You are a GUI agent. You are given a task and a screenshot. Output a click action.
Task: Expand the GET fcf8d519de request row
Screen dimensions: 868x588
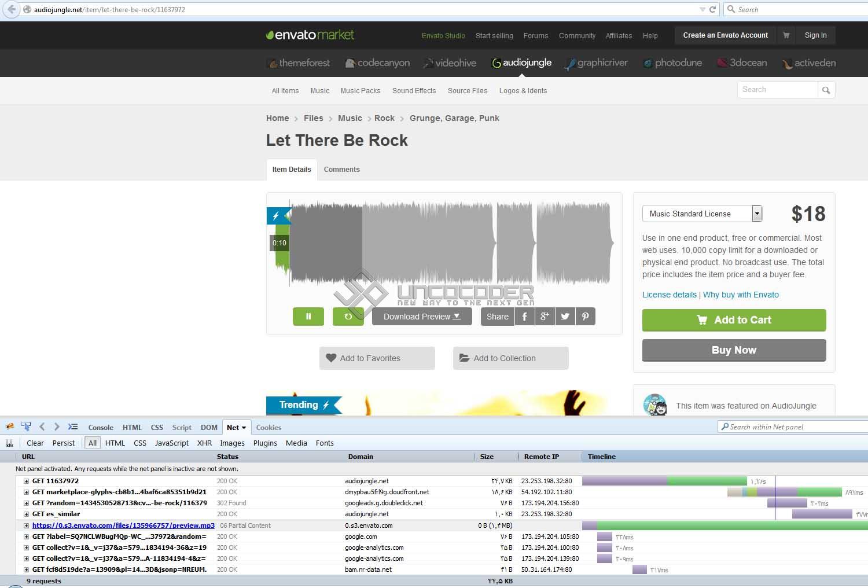[26, 569]
